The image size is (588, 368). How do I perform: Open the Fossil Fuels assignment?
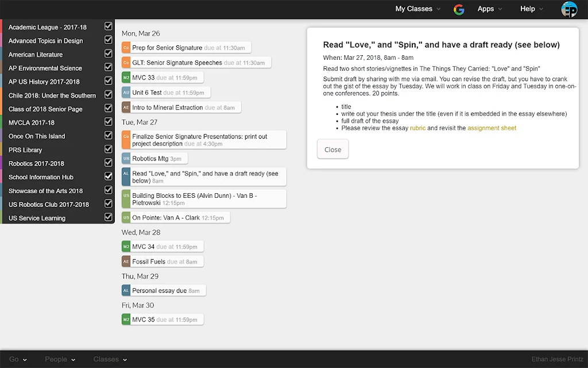click(x=163, y=262)
